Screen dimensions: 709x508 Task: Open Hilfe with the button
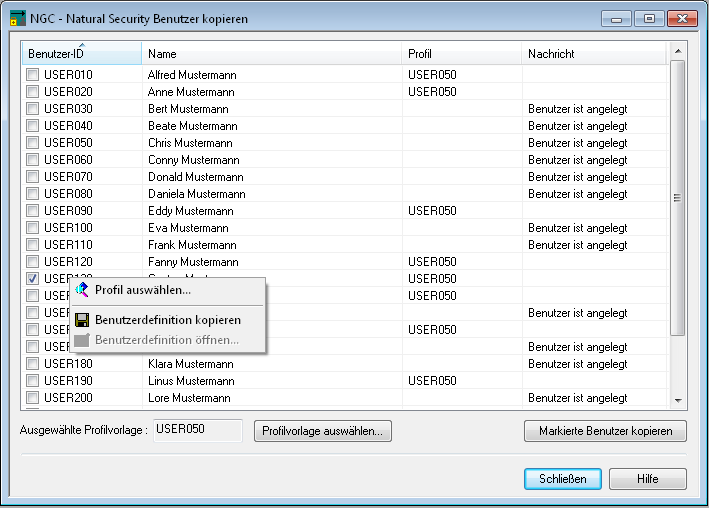pos(648,479)
